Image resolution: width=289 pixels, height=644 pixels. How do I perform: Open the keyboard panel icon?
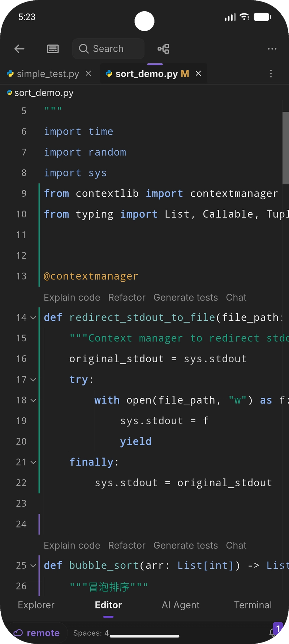tap(53, 49)
